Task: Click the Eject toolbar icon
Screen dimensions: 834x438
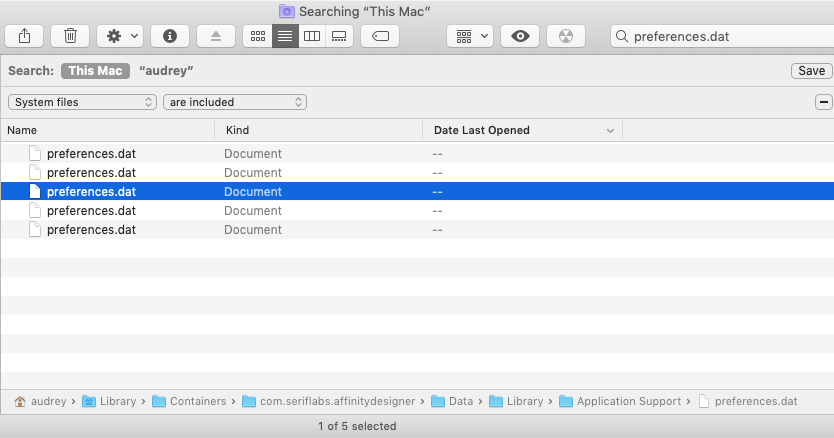Action: (215, 36)
